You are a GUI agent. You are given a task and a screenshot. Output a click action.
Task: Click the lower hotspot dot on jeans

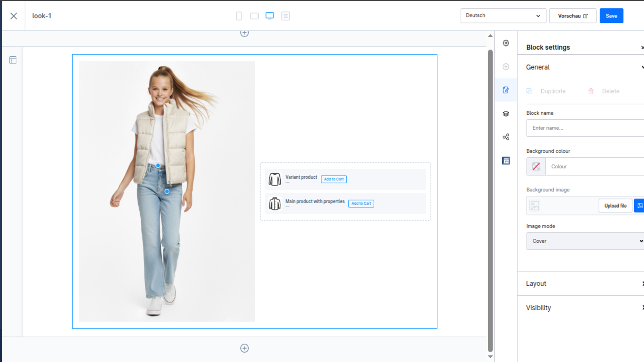[x=167, y=191]
